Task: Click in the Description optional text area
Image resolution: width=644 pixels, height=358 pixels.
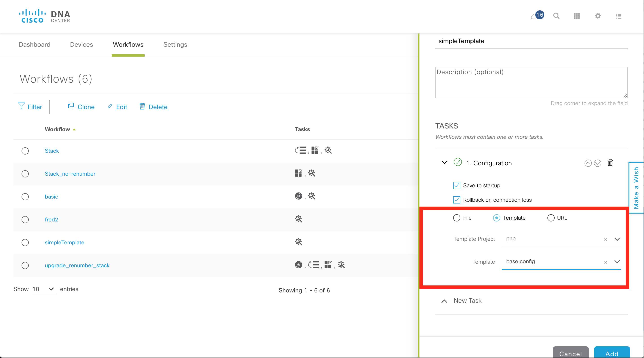Action: pyautogui.click(x=531, y=82)
